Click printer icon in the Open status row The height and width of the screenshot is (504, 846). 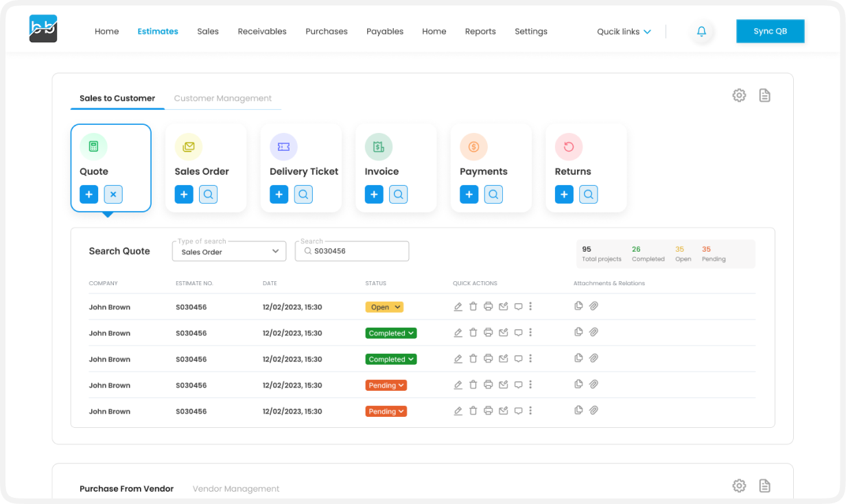pos(488,307)
